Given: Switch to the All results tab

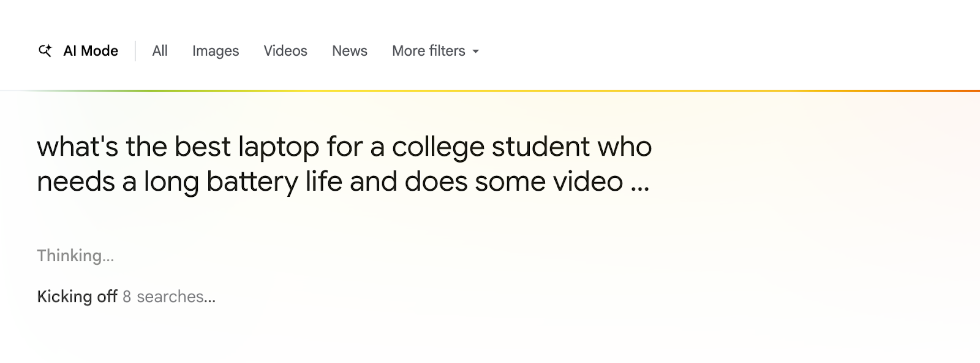Looking at the screenshot, I should point(160,51).
